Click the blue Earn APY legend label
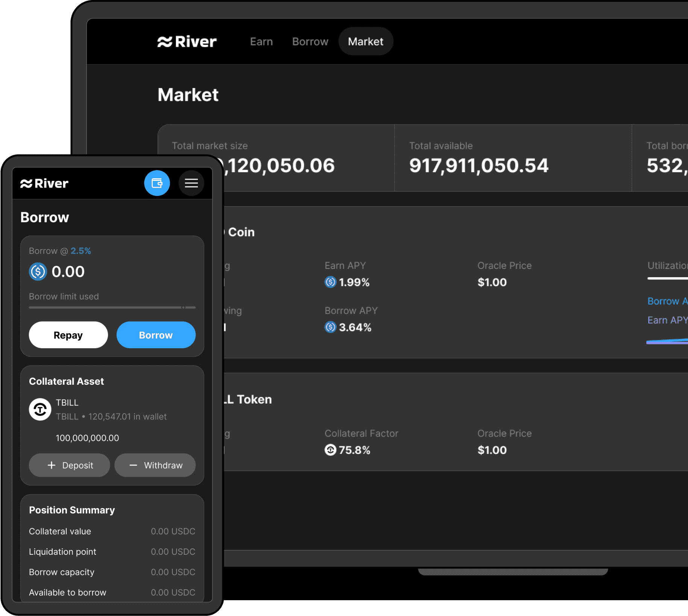This screenshot has width=688, height=616. coord(668,320)
